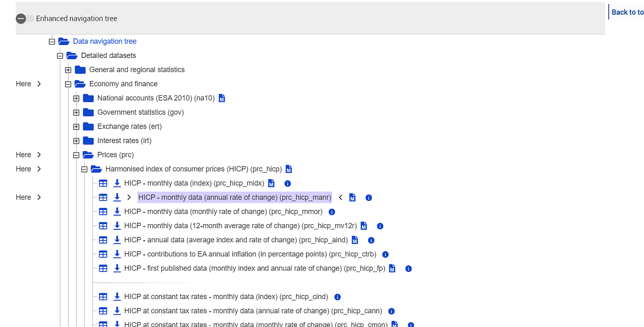This screenshot has height=327, width=644.
Task: Open metadata for National accounts (na10)
Action: coord(221,98)
